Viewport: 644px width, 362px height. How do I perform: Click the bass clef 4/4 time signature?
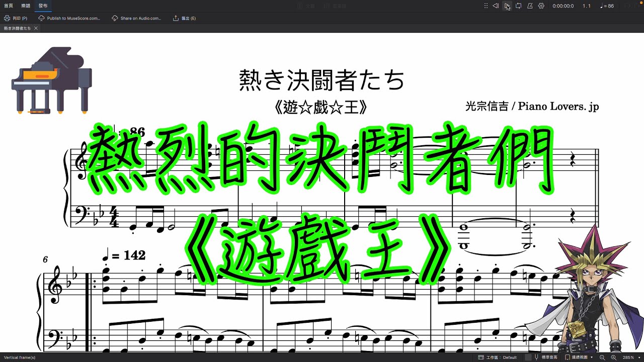point(115,216)
